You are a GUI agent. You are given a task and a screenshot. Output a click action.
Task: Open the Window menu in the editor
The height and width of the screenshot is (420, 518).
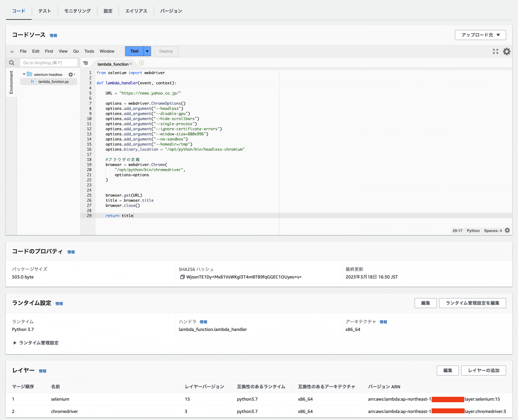point(107,51)
